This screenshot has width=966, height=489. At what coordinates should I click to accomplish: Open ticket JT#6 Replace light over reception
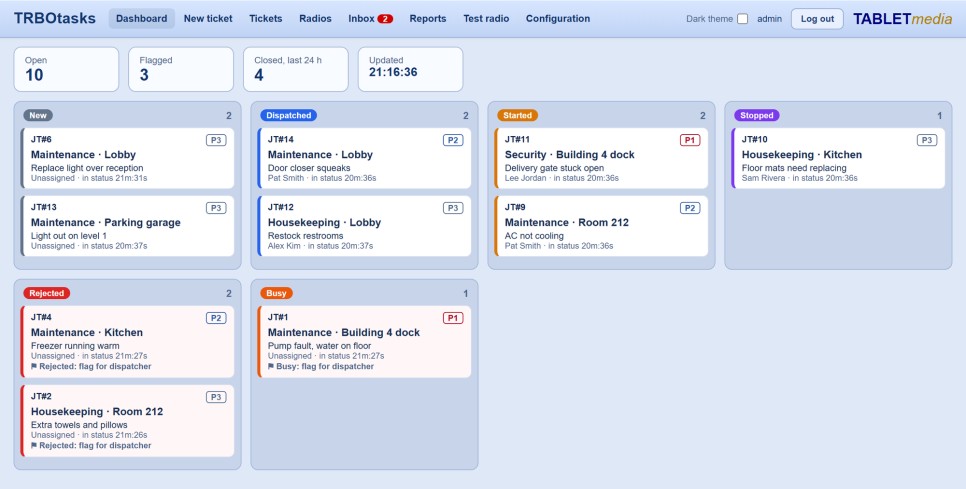point(128,158)
